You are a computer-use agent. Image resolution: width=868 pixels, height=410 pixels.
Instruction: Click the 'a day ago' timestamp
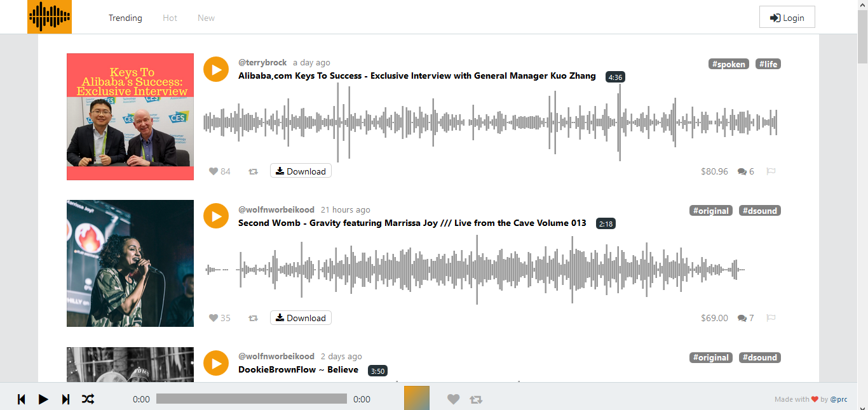coord(311,62)
